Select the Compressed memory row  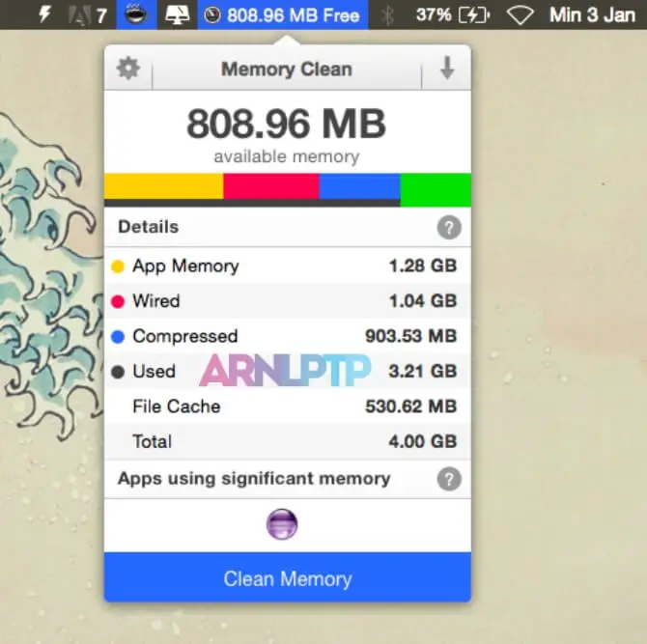coord(287,336)
